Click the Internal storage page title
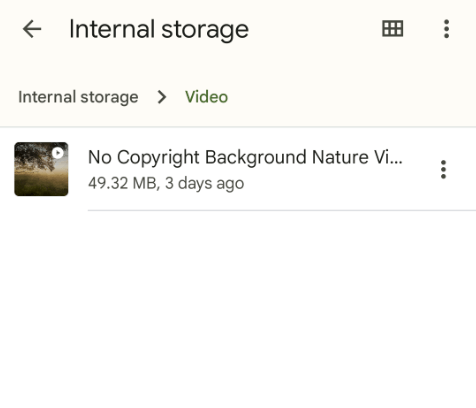Viewport: 476px width, 408px height. coord(159,30)
